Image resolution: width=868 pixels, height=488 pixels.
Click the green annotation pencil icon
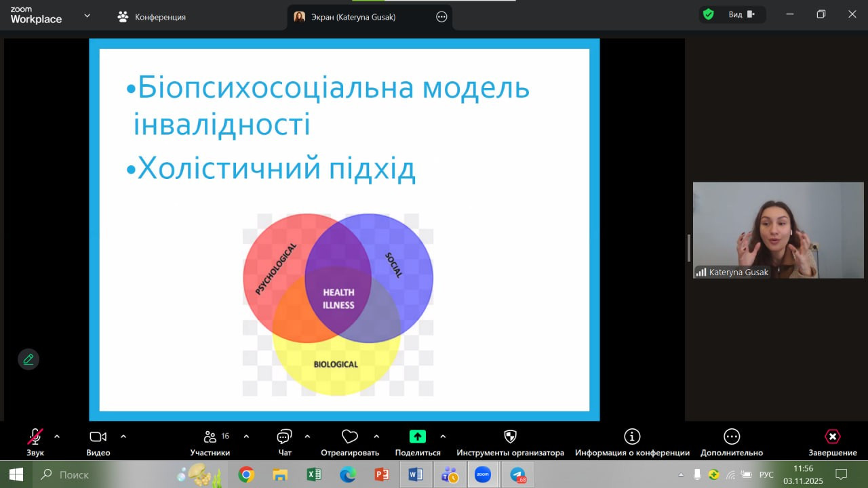[28, 359]
